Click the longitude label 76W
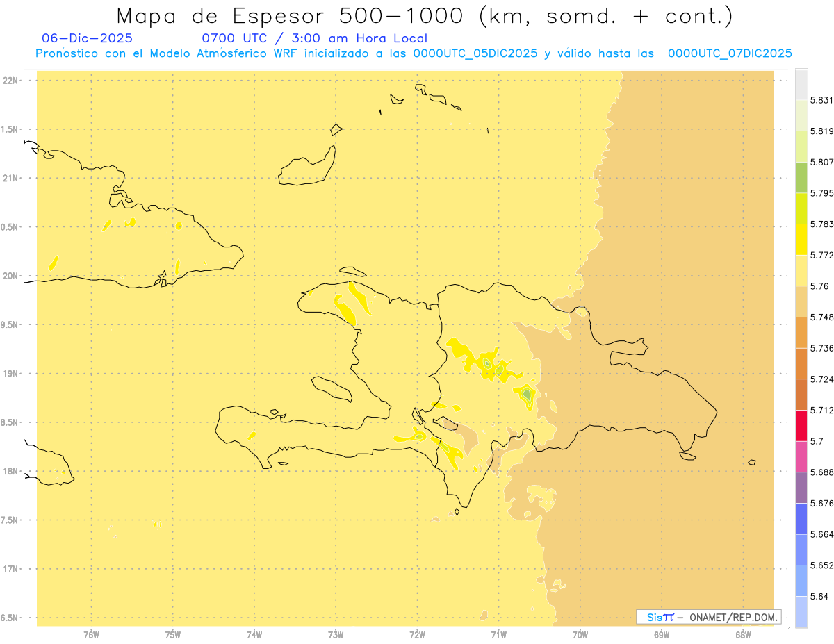The height and width of the screenshot is (644, 834). [91, 634]
